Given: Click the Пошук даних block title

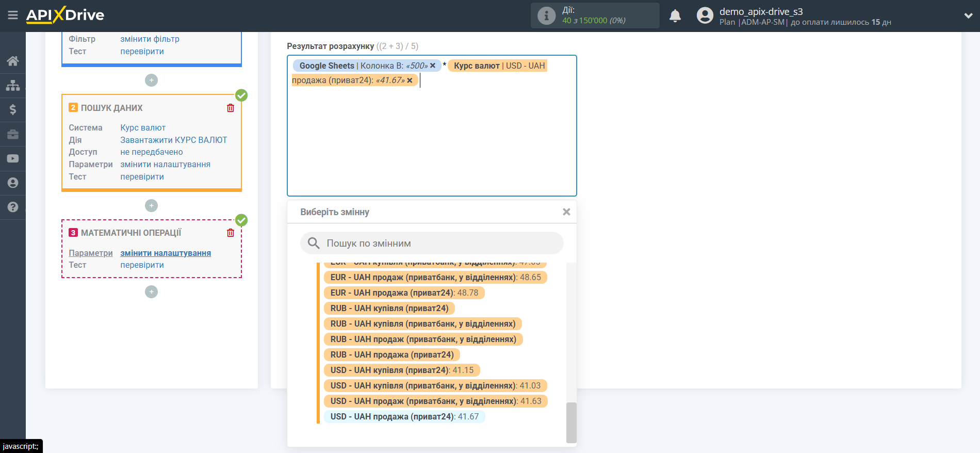Looking at the screenshot, I should (x=112, y=108).
